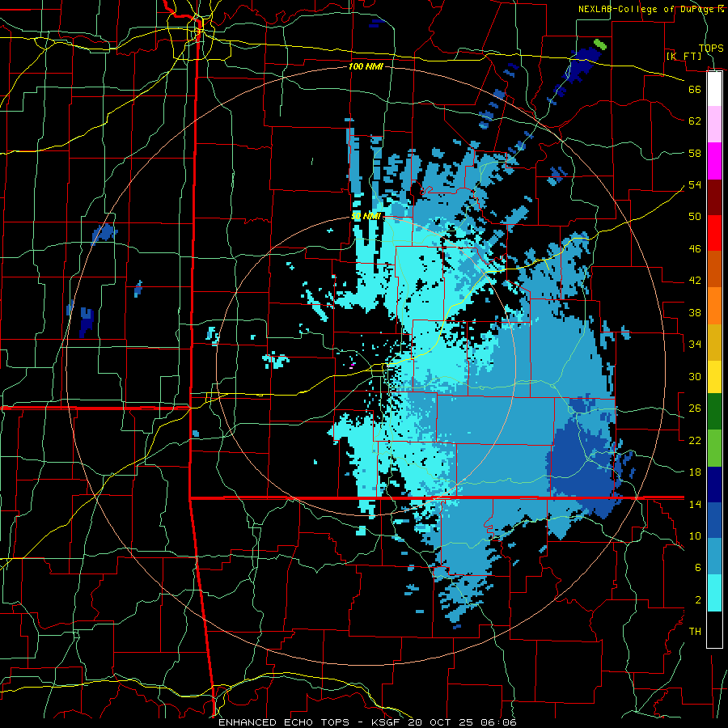This screenshot has width=728, height=728.
Task: Click the dark green legend swatch
Action: 714,412
